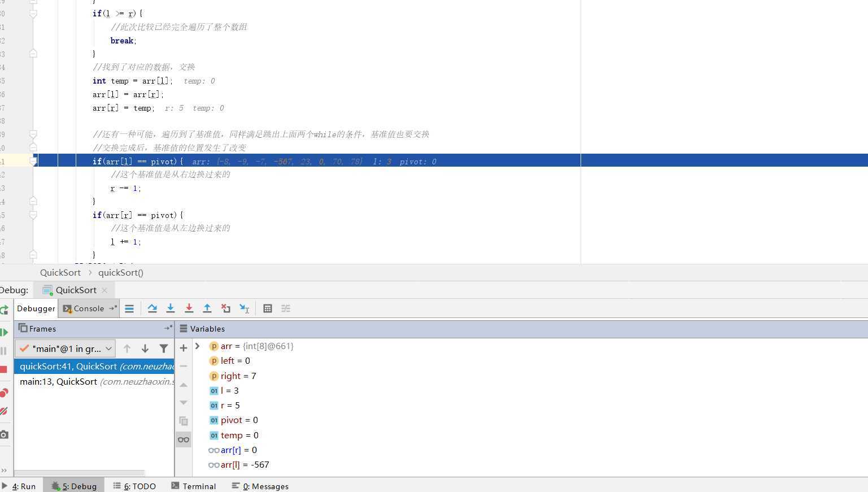Click Force Step Into red arrow
This screenshot has height=492, width=868.
tap(189, 308)
